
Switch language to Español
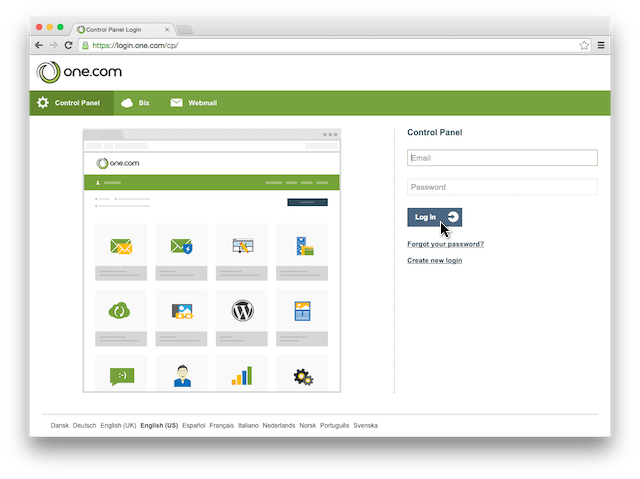pyautogui.click(x=194, y=425)
